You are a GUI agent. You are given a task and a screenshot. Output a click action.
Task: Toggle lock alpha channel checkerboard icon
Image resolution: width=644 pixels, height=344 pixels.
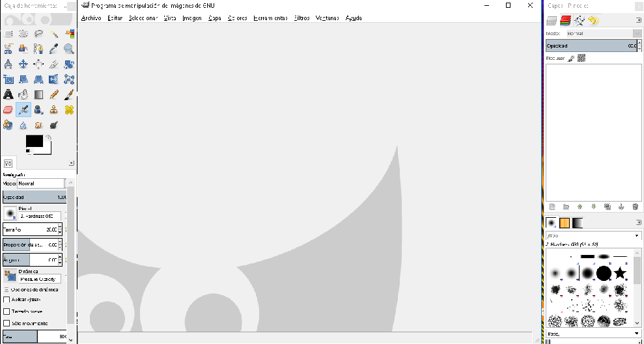coord(581,59)
